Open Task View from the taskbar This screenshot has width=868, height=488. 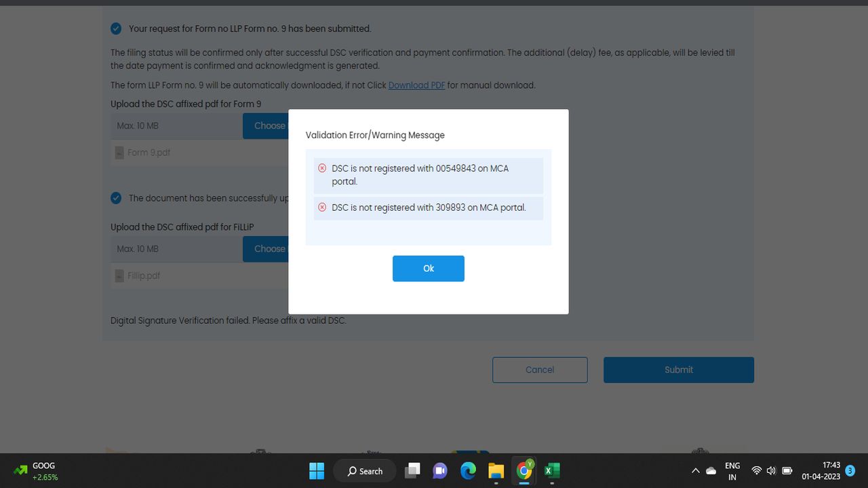(412, 471)
